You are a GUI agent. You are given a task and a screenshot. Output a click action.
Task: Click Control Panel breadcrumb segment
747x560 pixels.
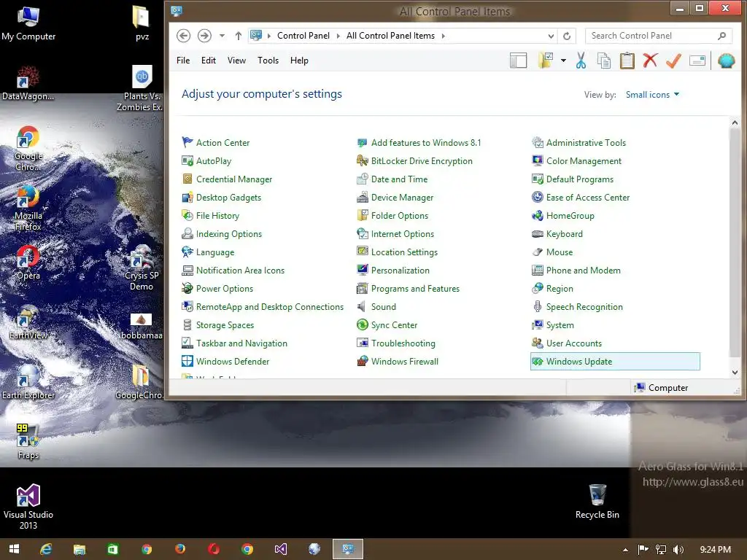pos(303,36)
